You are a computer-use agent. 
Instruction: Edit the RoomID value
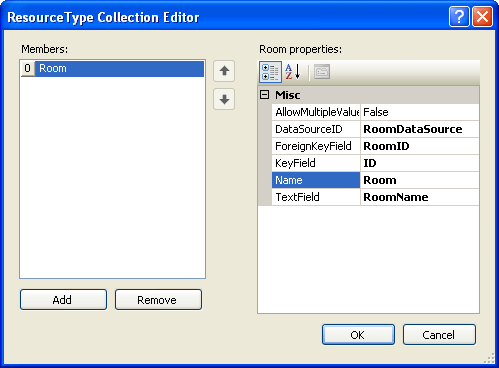click(420, 146)
